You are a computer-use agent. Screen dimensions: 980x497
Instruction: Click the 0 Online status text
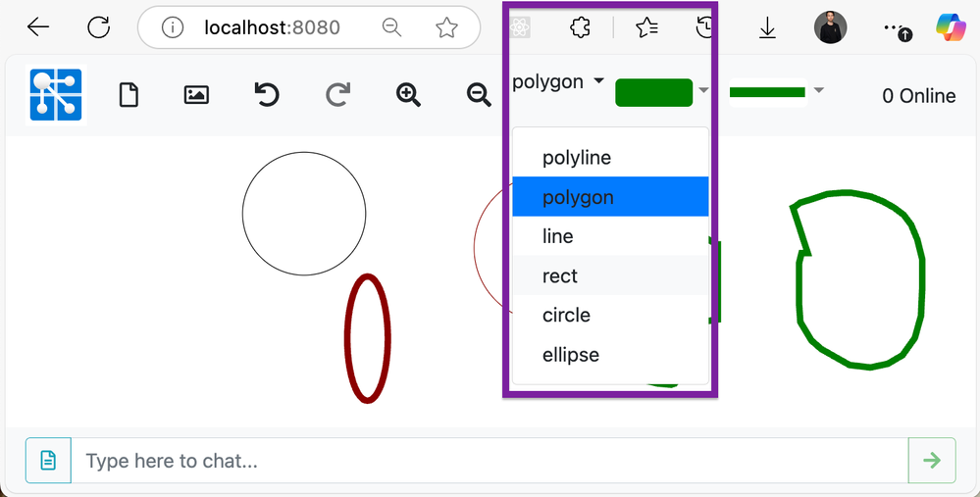(x=919, y=95)
